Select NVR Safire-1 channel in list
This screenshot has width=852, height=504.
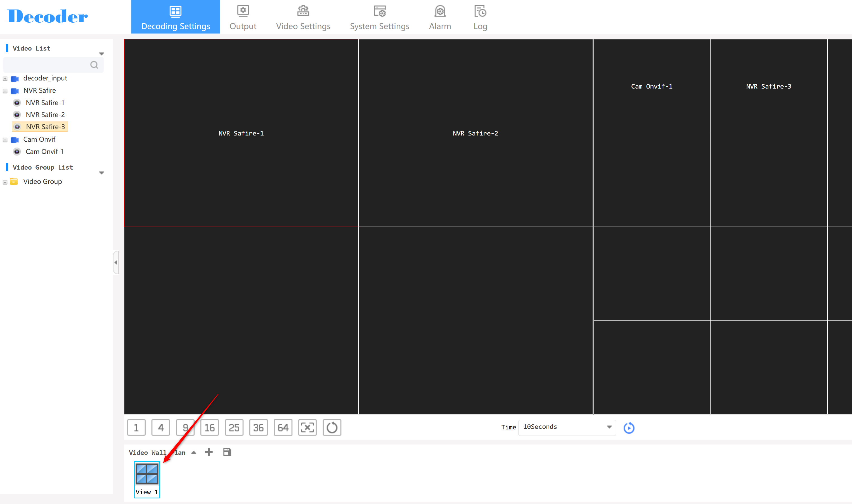point(45,103)
